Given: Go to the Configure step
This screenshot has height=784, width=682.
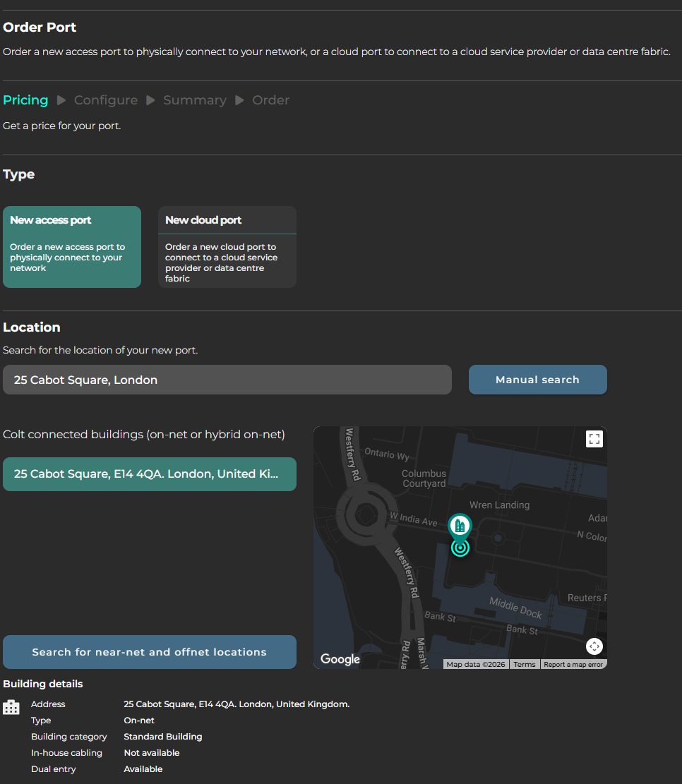Looking at the screenshot, I should (106, 100).
